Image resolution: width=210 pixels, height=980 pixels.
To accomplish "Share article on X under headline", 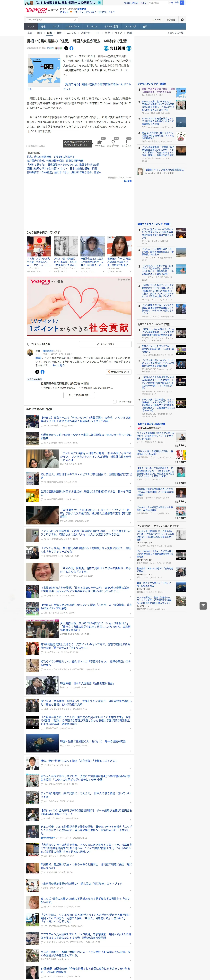I will coord(66,48).
